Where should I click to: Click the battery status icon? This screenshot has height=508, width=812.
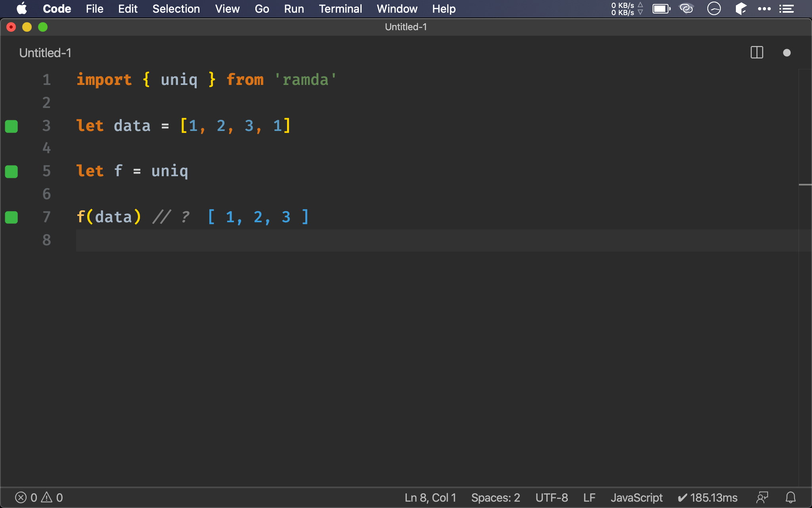click(x=661, y=9)
